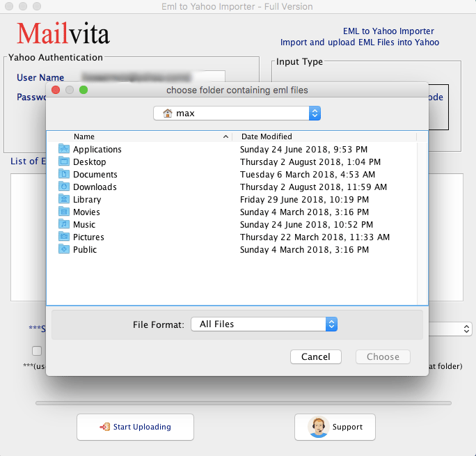Click the User Name field in Yahoo Authentication
The width and height of the screenshot is (476, 456).
point(153,77)
